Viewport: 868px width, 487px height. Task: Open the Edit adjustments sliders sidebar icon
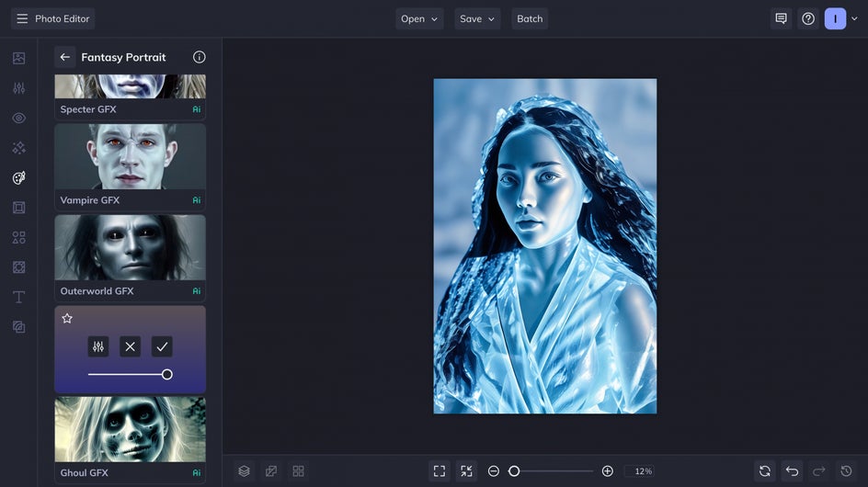tap(18, 88)
